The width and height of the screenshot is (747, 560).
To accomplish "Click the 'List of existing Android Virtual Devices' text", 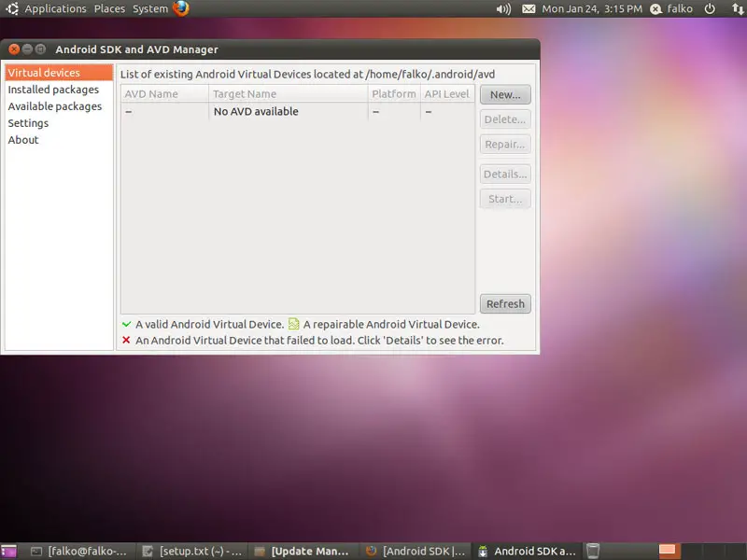I will coord(307,75).
